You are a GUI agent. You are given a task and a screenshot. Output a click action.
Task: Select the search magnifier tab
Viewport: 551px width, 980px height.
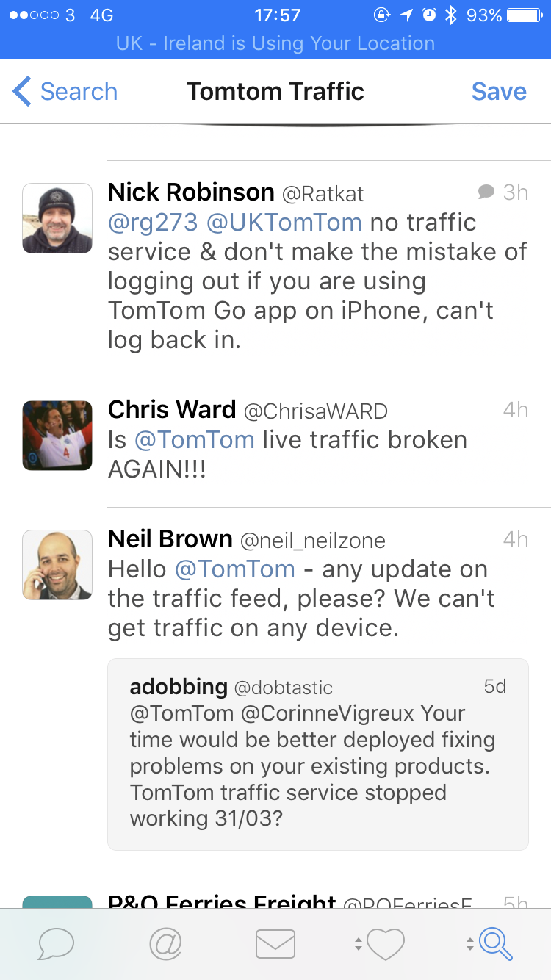click(x=496, y=943)
